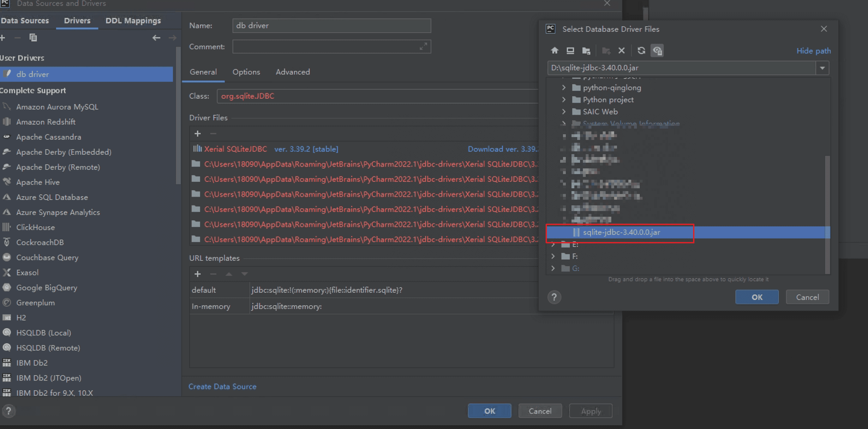Select Amazon Redshift driver
The width and height of the screenshot is (868, 429).
click(46, 122)
